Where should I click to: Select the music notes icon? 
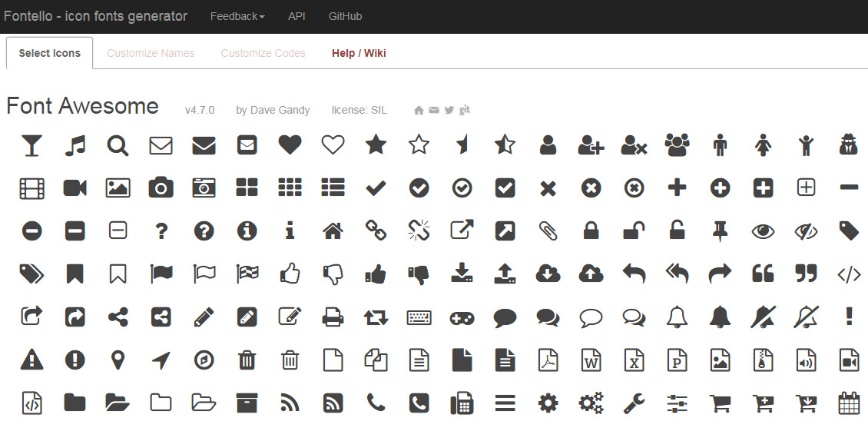pos(75,145)
